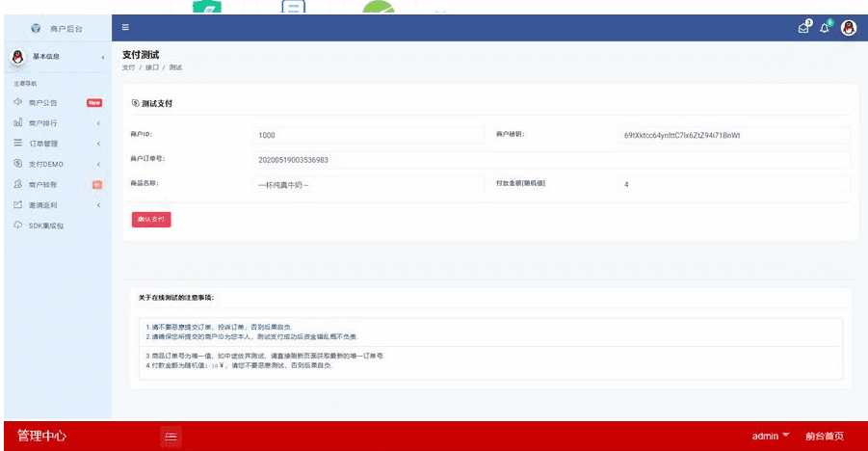
Task: Open the admin dropdown in footer
Action: coord(770,437)
